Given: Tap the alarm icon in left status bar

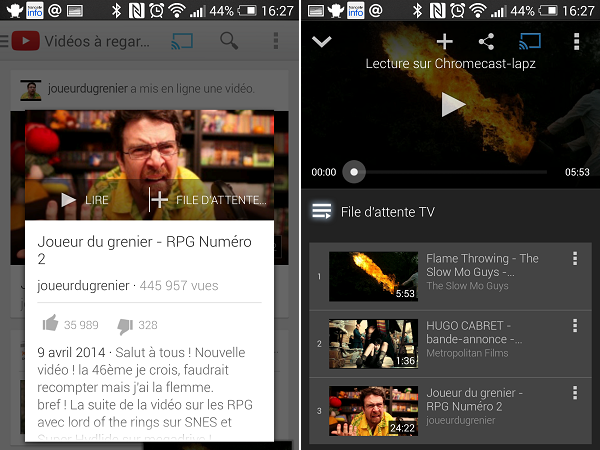Looking at the screenshot, I should point(157,11).
